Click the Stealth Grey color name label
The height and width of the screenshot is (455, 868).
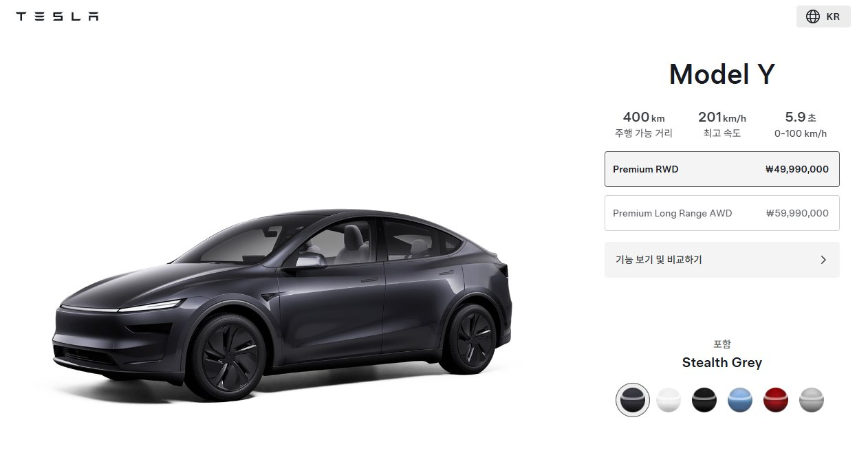pos(722,362)
